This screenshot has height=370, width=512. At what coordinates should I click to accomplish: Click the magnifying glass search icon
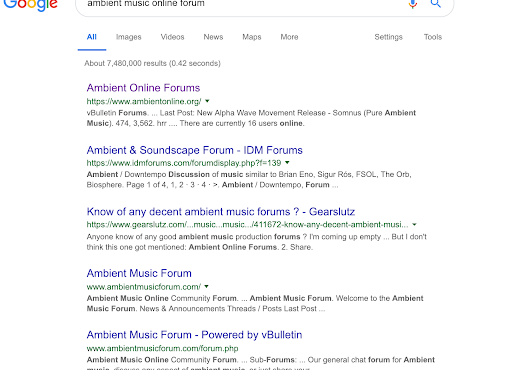click(x=435, y=3)
